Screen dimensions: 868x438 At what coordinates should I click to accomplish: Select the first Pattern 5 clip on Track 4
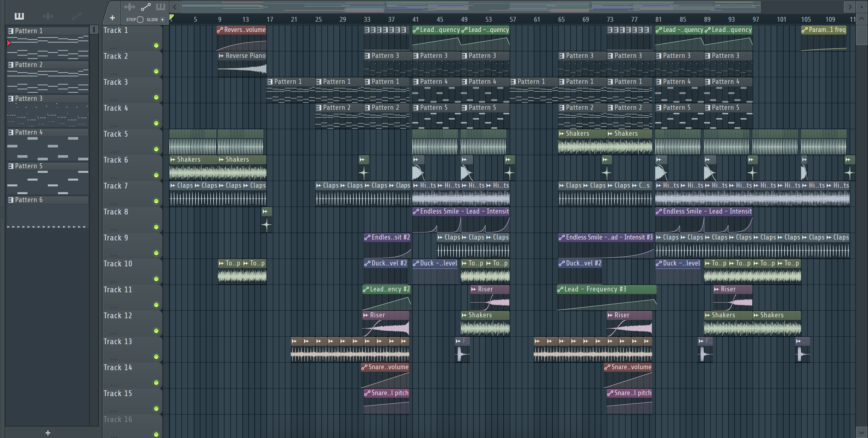click(x=436, y=116)
